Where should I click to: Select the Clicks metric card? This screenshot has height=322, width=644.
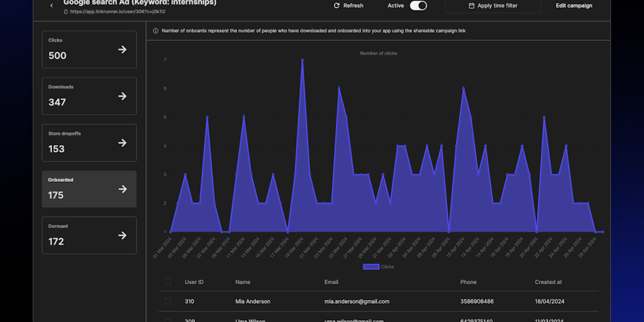[82, 50]
